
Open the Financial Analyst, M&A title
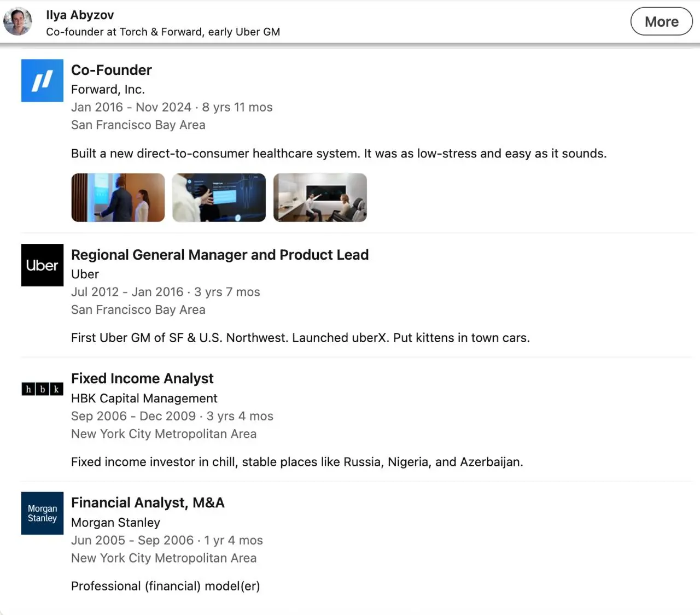[148, 502]
